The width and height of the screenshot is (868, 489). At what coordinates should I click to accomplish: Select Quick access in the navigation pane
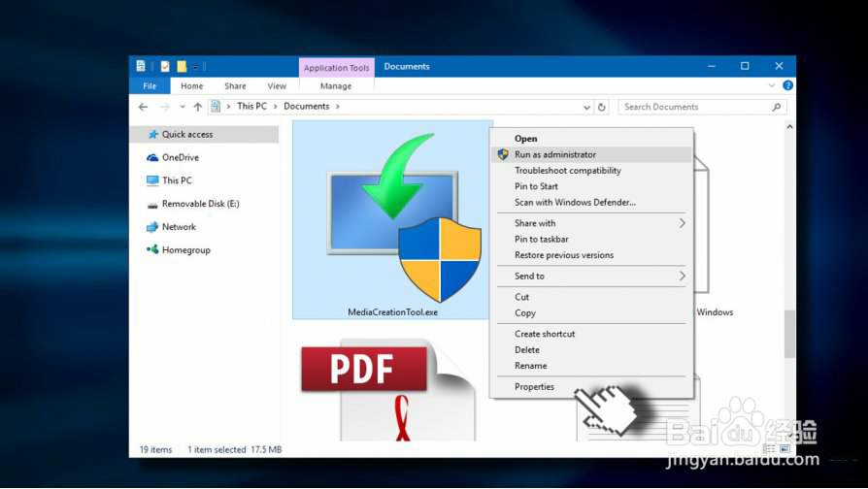pos(204,135)
